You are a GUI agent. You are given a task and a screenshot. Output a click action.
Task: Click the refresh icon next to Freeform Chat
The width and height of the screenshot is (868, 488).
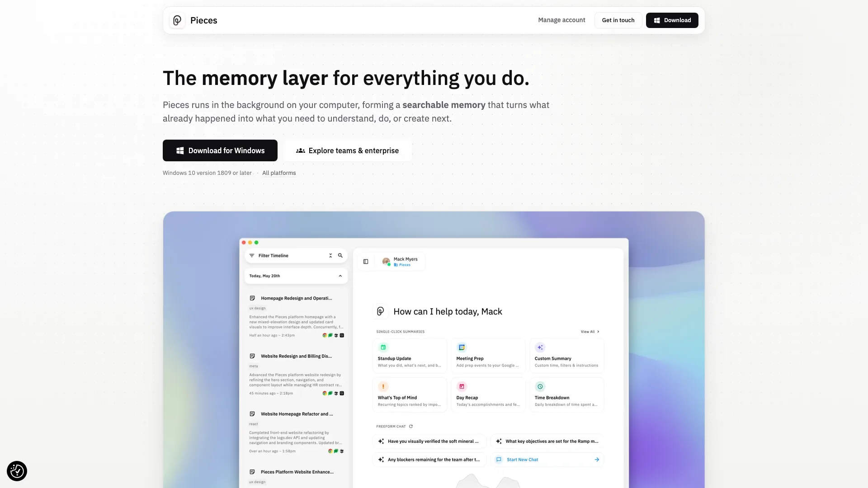[x=411, y=427]
